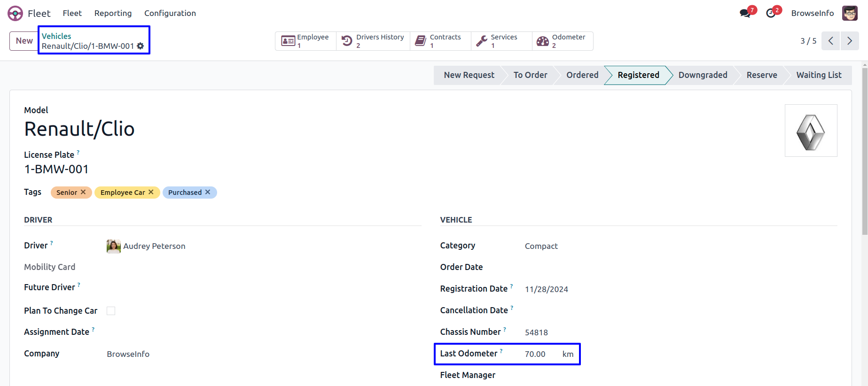The height and width of the screenshot is (386, 868).
Task: Open the BrowseInfo user avatar menu
Action: 850,13
